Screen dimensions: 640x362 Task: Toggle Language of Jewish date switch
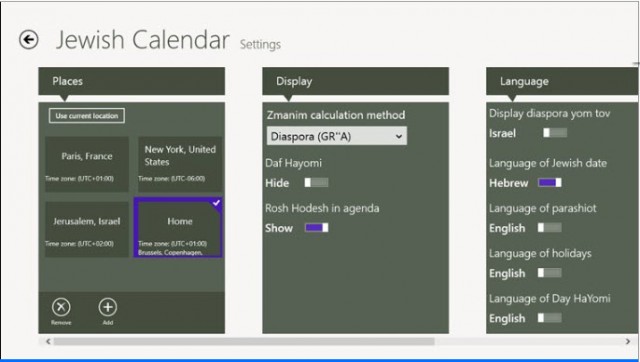tap(550, 182)
